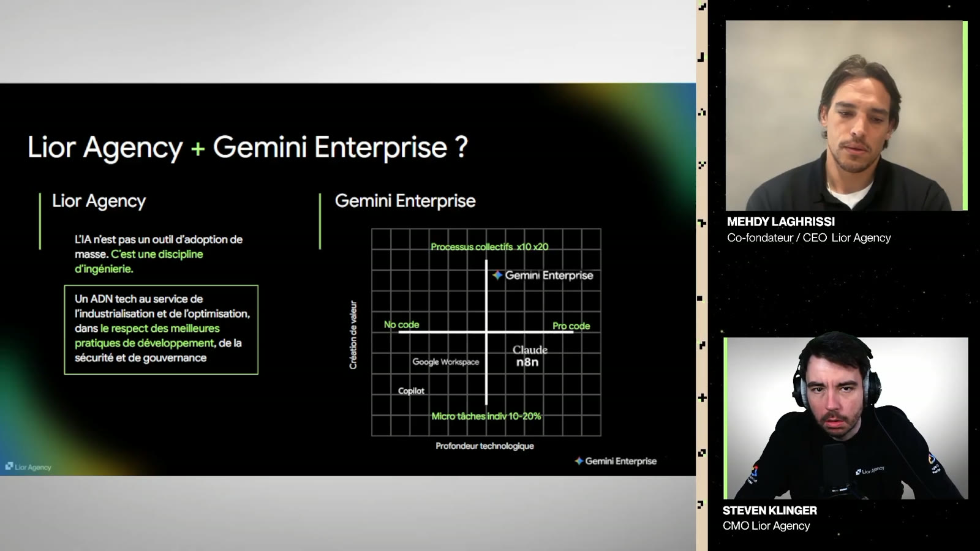Select Mehdy Laghrissi's webcam video
This screenshot has width=980, height=551.
(x=844, y=116)
